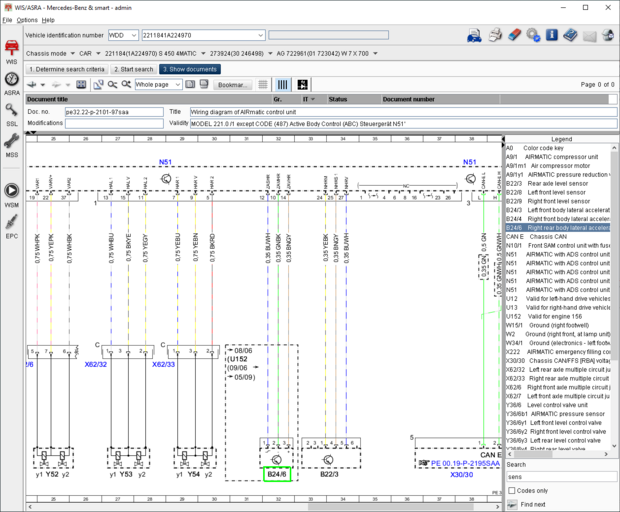Screen dimensions: 620x512
Task: Click the Modifications input field
Action: pos(114,123)
